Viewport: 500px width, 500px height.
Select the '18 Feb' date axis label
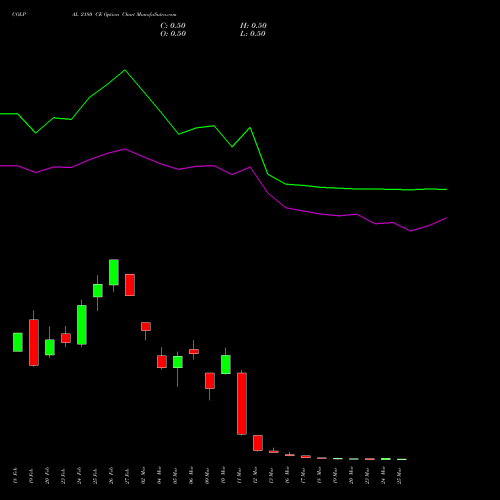pyautogui.click(x=15, y=476)
